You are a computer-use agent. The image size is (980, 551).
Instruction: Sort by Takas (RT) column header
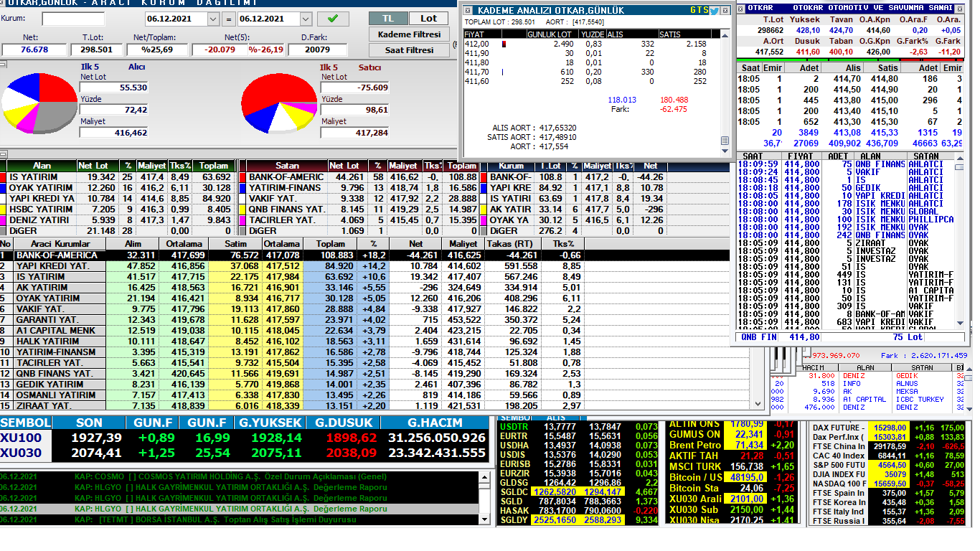pos(512,244)
